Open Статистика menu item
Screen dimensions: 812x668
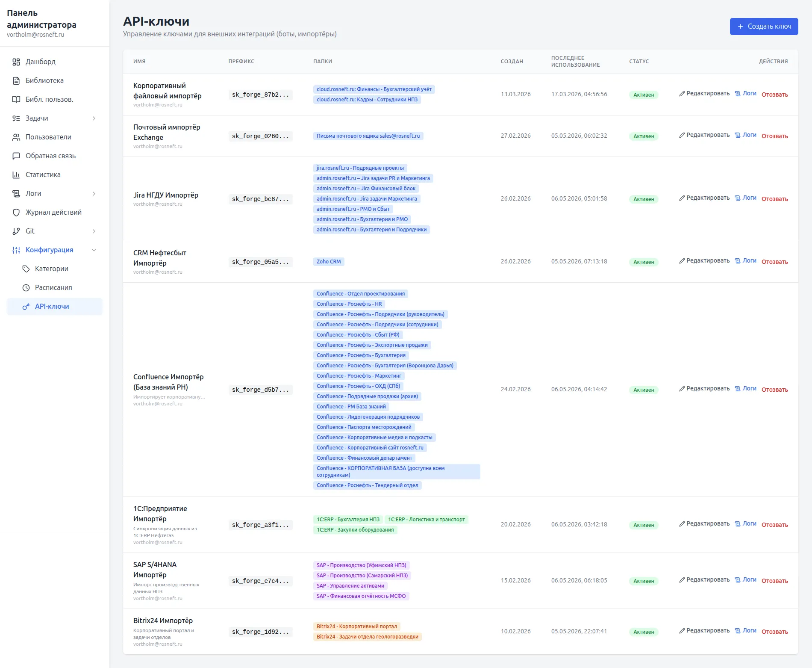click(55, 175)
